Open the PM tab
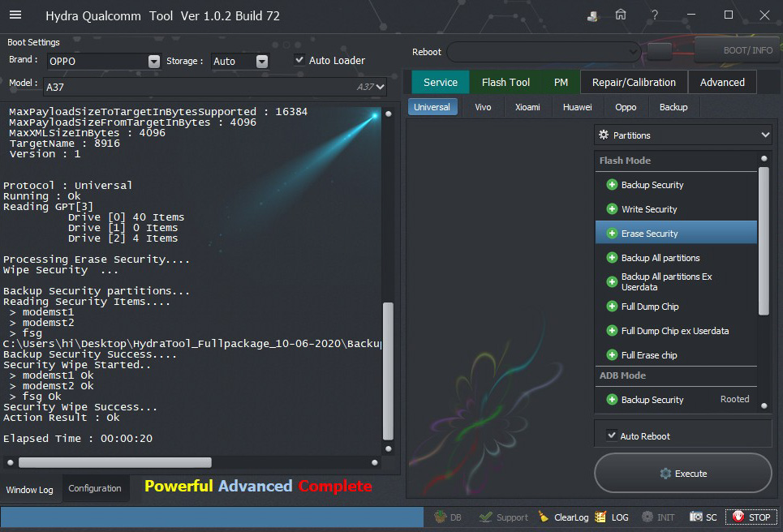 tap(561, 83)
